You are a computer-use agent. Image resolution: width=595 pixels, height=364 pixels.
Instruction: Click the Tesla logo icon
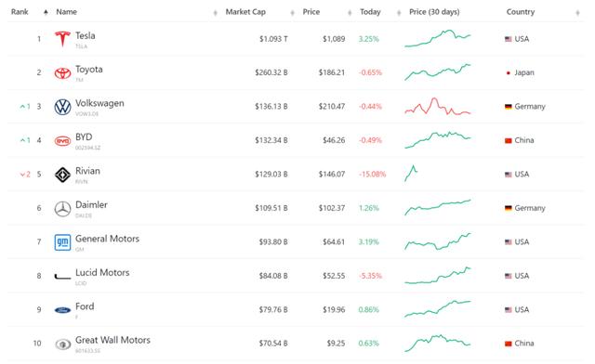point(62,39)
